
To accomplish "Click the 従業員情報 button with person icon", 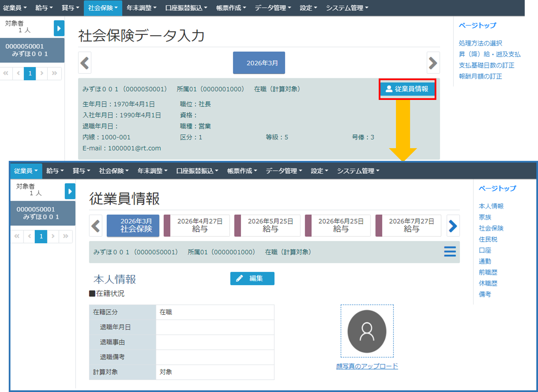I will click(407, 89).
